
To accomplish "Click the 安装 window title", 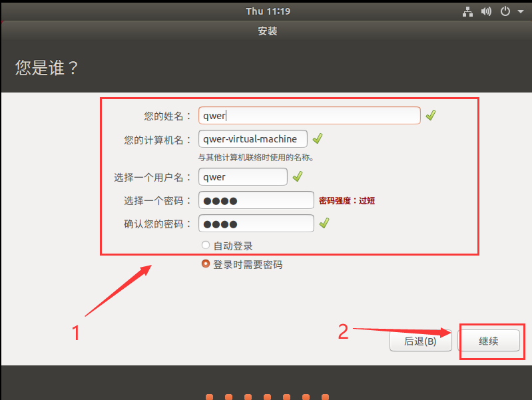I will (x=268, y=31).
